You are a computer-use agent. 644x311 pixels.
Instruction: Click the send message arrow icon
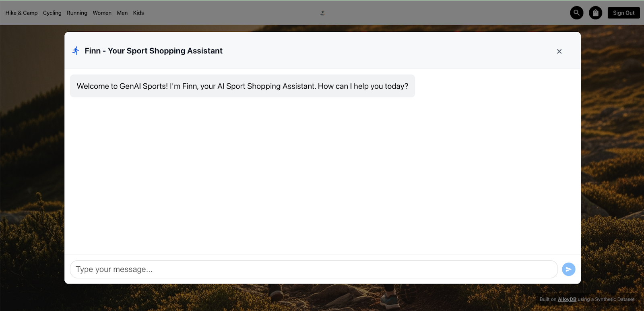tap(568, 269)
